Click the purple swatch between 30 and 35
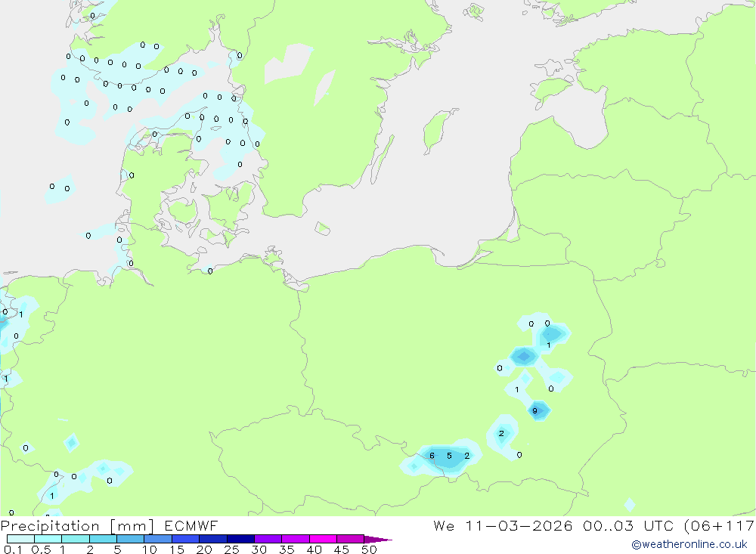The image size is (756, 554). (268, 539)
